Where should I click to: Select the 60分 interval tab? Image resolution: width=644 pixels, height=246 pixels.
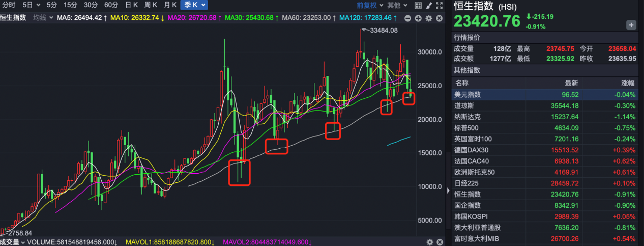pyautogui.click(x=111, y=5)
